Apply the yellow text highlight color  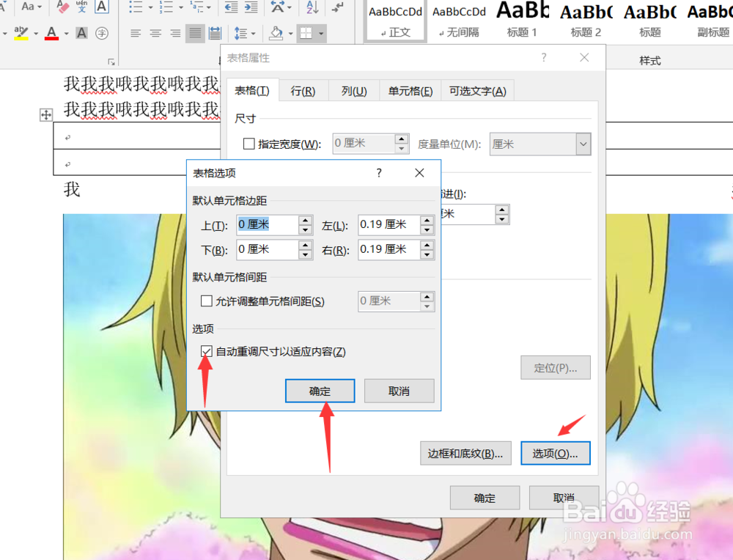point(21,33)
